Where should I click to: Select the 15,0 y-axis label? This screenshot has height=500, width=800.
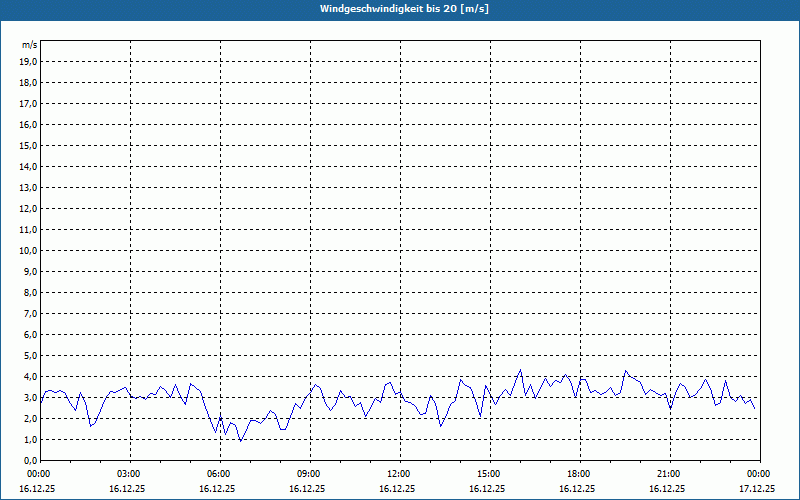tap(29, 145)
